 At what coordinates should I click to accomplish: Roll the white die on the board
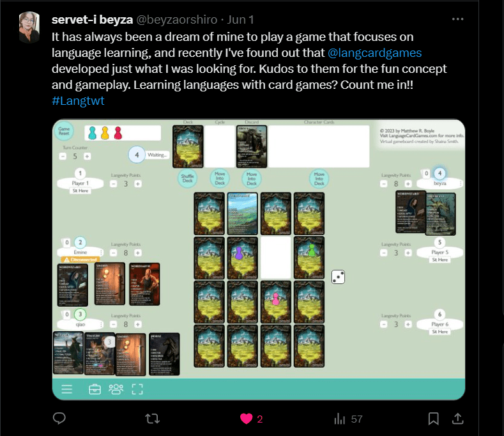(338, 277)
